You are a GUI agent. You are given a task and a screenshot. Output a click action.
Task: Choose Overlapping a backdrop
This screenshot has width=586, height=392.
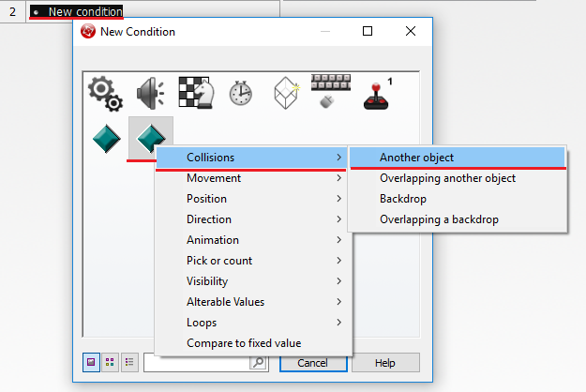coord(458,219)
